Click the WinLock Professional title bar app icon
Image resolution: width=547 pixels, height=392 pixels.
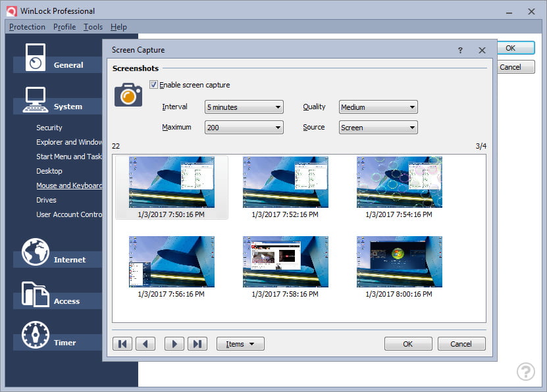click(x=11, y=11)
